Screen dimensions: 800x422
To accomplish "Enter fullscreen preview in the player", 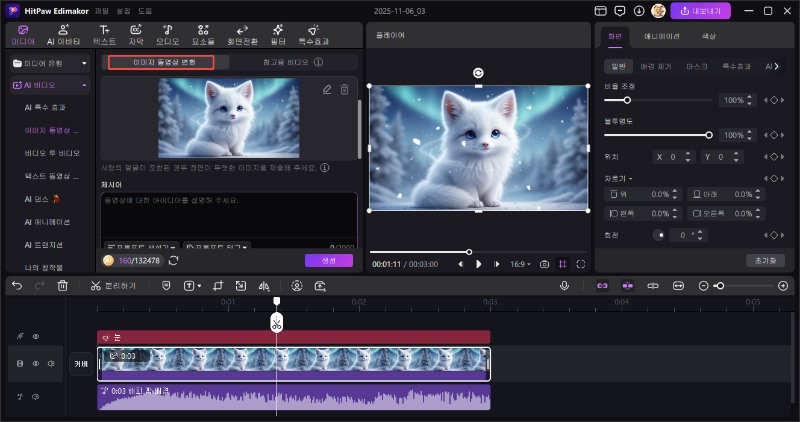I will (x=581, y=264).
